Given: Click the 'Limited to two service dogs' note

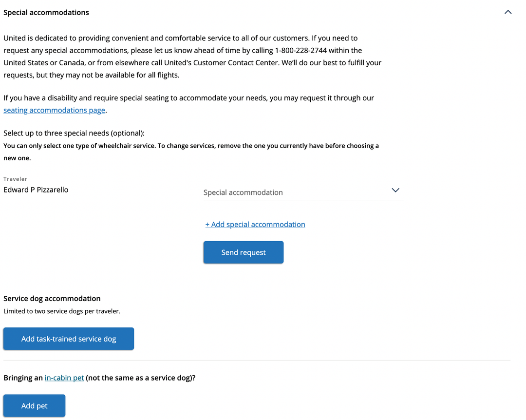Looking at the screenshot, I should (62, 311).
